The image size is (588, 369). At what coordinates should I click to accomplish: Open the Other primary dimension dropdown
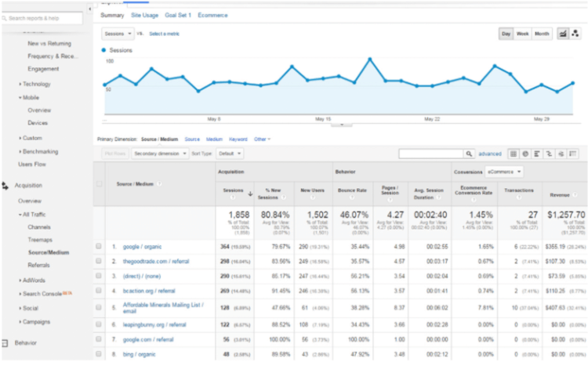262,139
